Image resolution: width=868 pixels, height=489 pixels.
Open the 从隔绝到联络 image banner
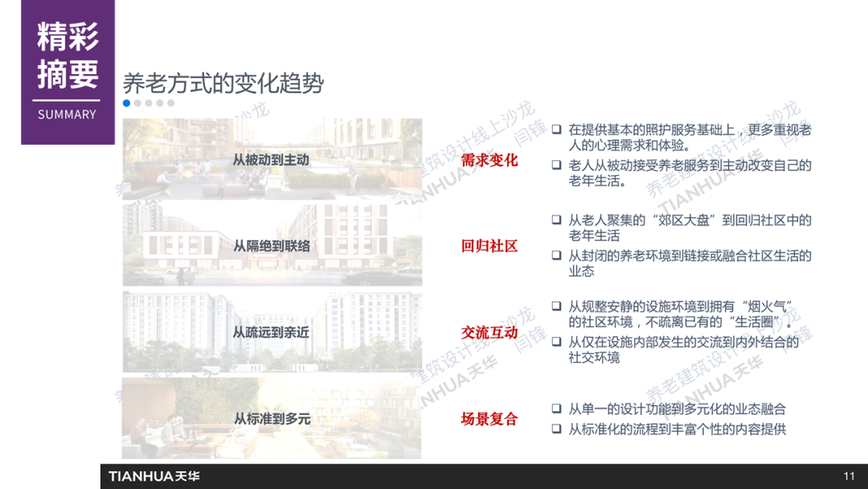(272, 246)
